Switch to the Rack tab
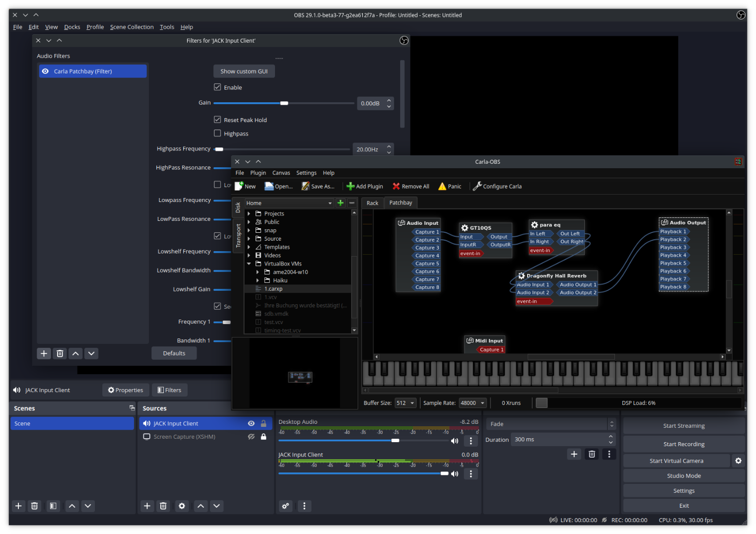 pyautogui.click(x=372, y=203)
